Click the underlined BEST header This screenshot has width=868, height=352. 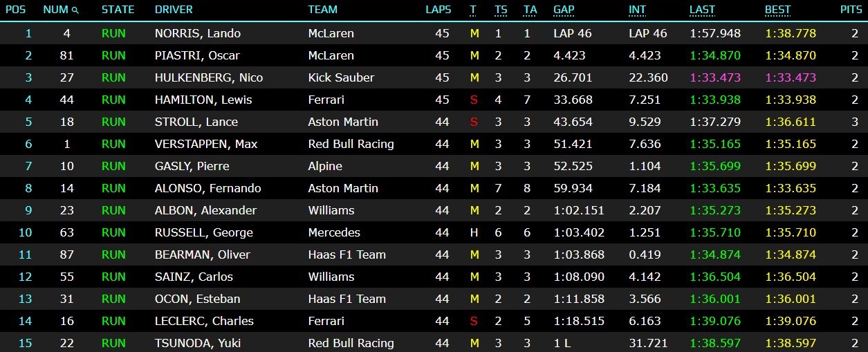(x=777, y=10)
